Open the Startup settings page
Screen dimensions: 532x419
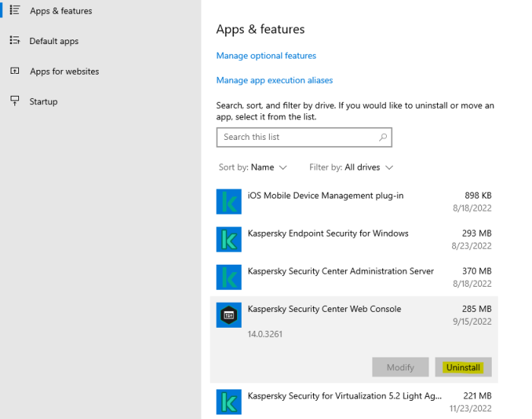[x=43, y=102]
